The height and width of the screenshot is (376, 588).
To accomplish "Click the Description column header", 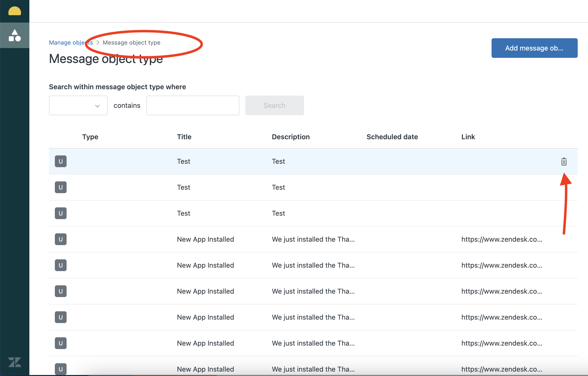I will point(291,137).
